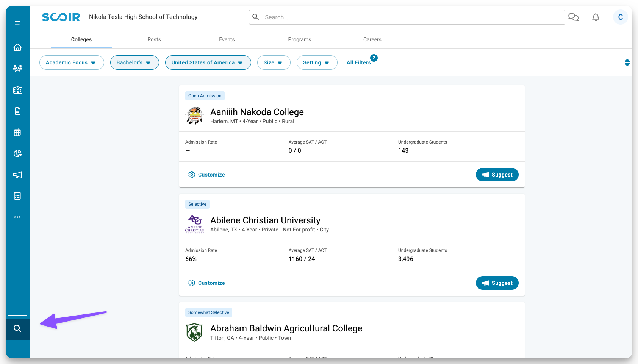Screen dimensions: 638x364
Task: Open the school building icon in sidebar
Action: pos(17,90)
